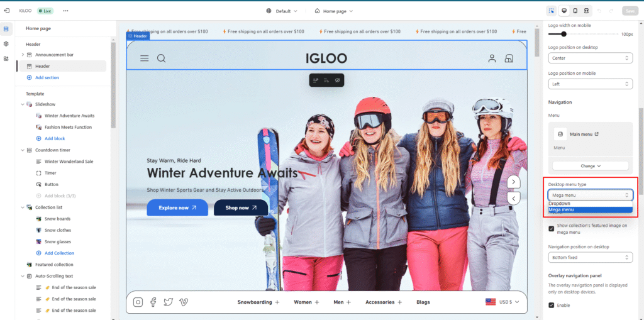Click the account user icon in header
644x320 pixels.
coord(492,58)
